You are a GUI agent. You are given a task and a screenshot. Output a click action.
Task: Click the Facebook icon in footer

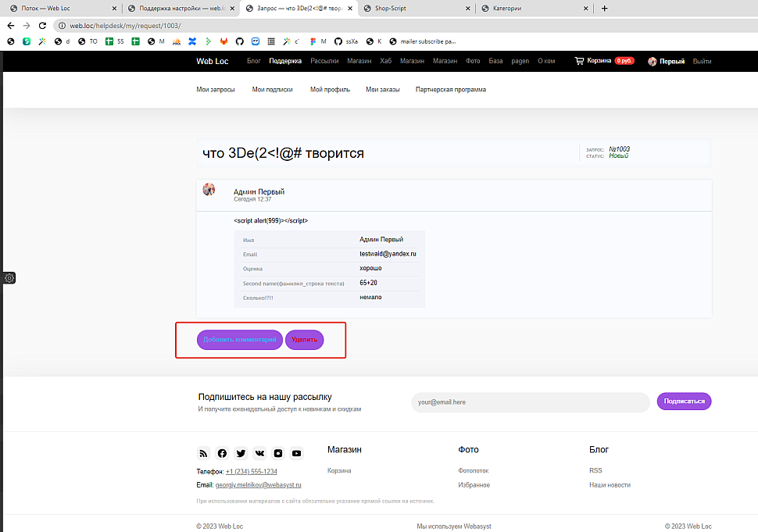point(222,453)
